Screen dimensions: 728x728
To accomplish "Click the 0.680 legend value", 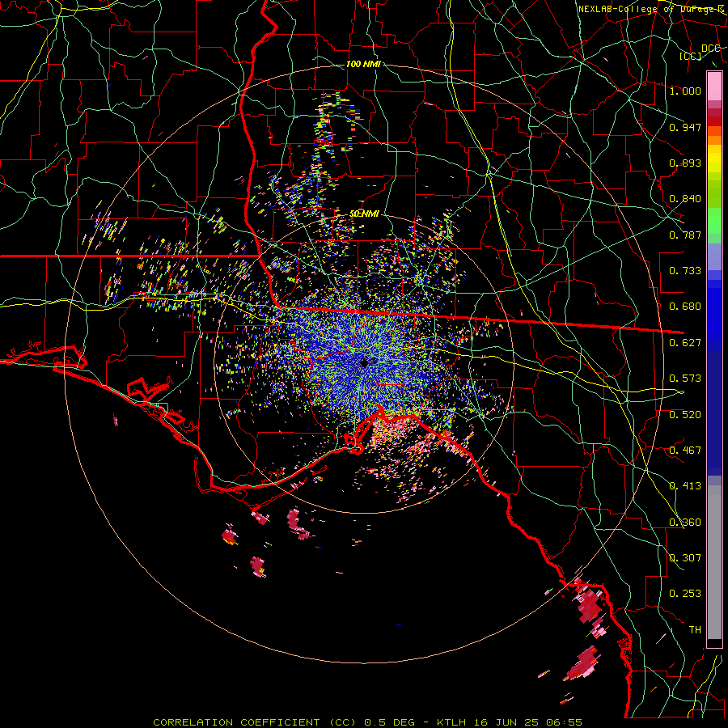I will click(685, 307).
